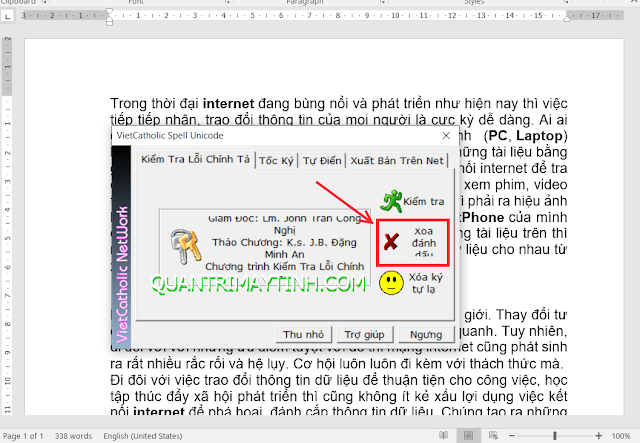Click the Ngưng button
This screenshot has width=640, height=443.
tap(426, 334)
